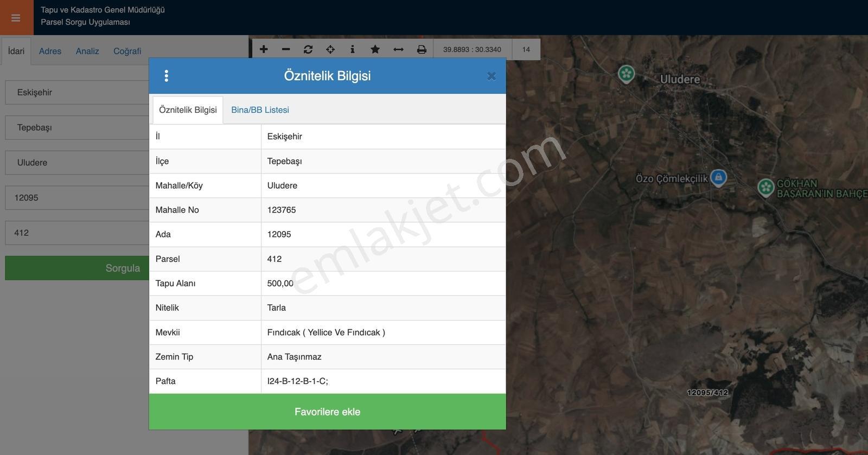This screenshot has width=868, height=455.
Task: Print the map using printer icon
Action: pos(422,49)
